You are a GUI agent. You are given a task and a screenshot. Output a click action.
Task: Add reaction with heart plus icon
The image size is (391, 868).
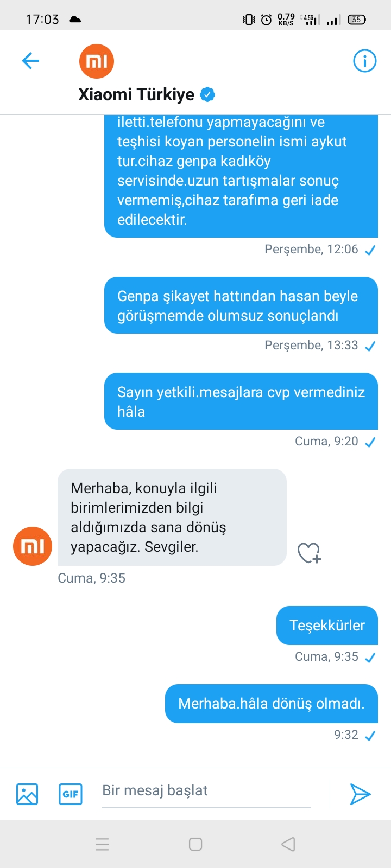(x=310, y=553)
